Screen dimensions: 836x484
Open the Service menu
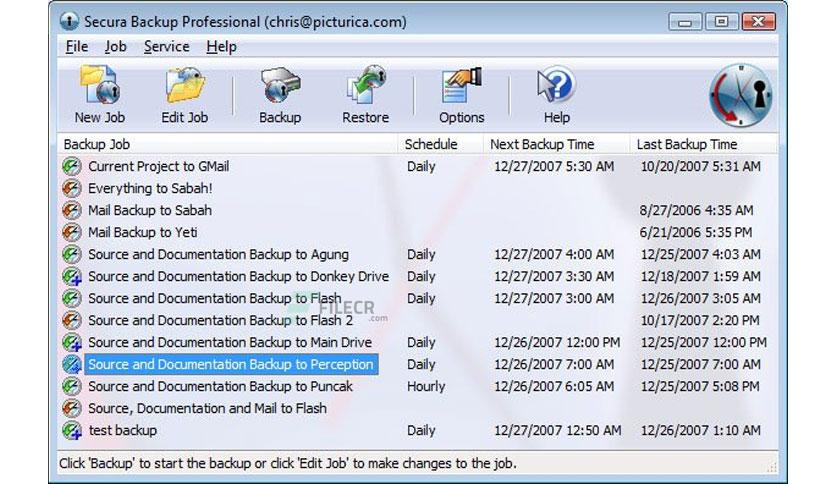(166, 47)
